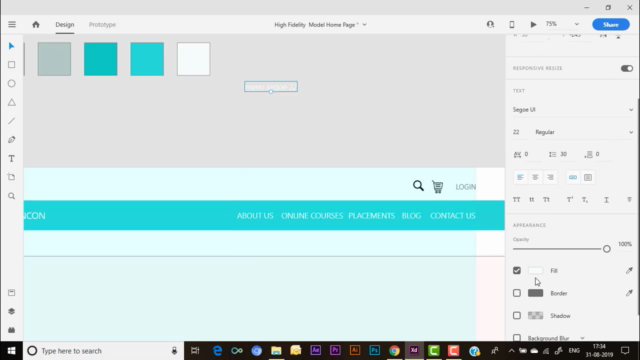Click the mobile device preview icon

pos(511,24)
